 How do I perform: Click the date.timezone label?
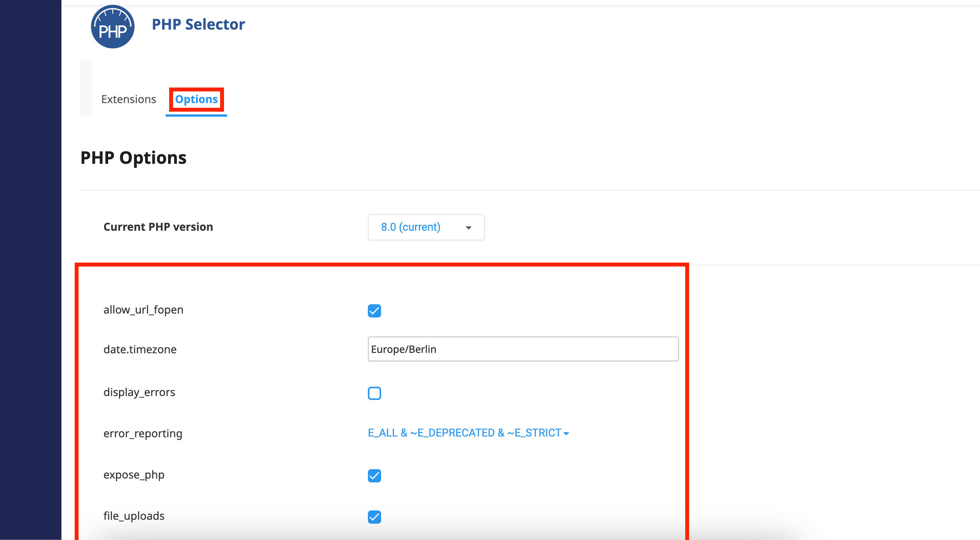point(140,349)
